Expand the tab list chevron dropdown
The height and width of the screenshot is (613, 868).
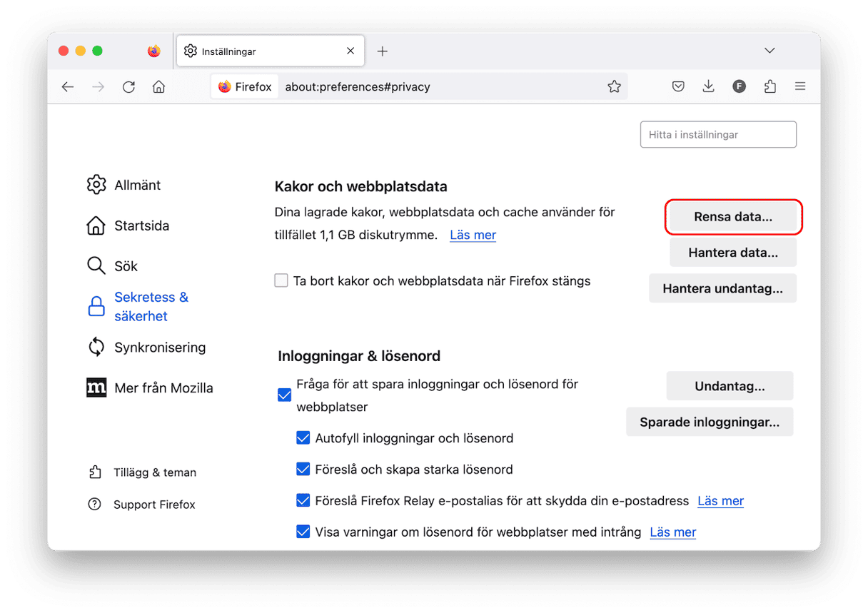pos(769,51)
